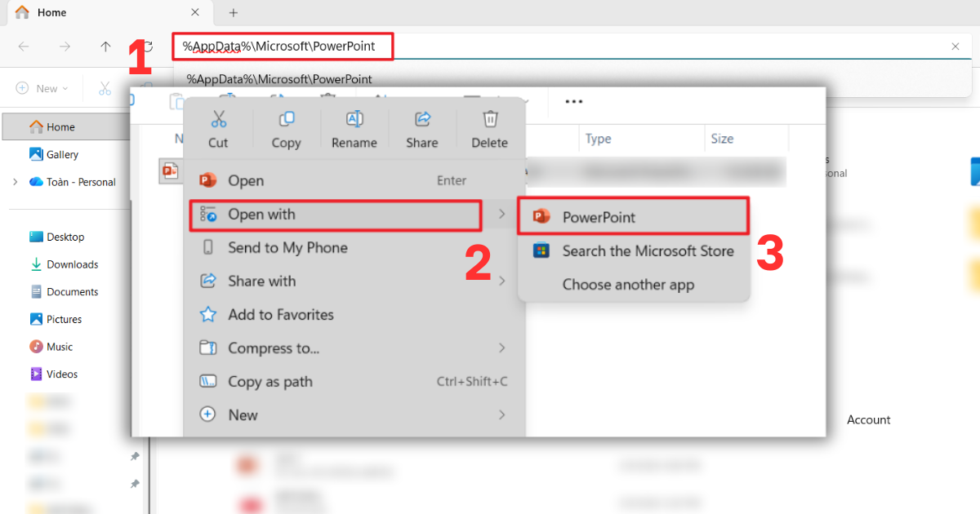
Task: Expand the Open with submenu arrow
Action: point(501,215)
